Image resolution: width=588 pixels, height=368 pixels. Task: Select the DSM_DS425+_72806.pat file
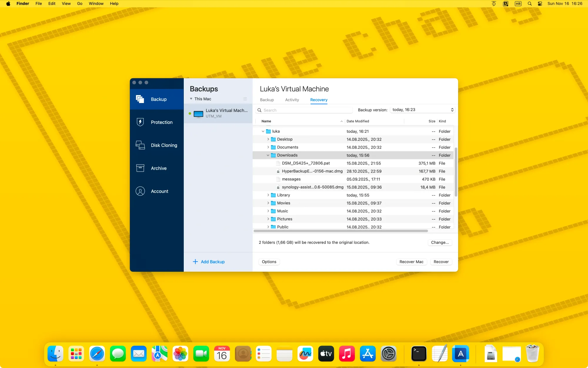[306, 163]
